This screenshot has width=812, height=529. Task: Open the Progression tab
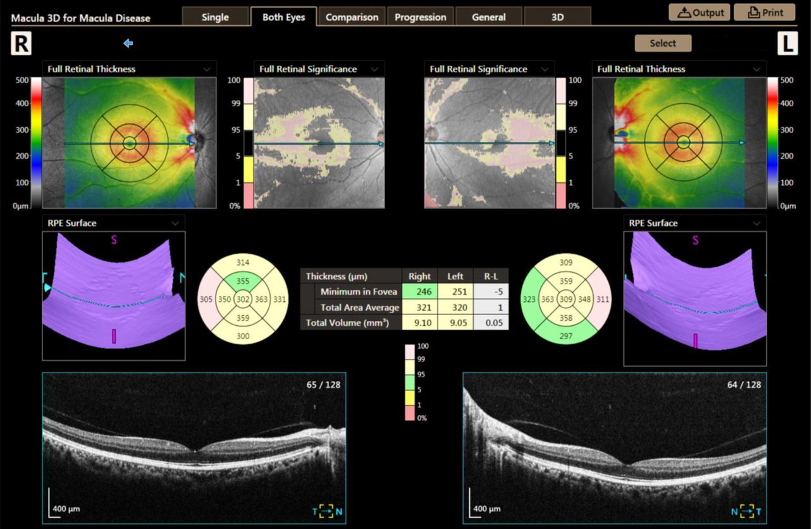click(420, 17)
